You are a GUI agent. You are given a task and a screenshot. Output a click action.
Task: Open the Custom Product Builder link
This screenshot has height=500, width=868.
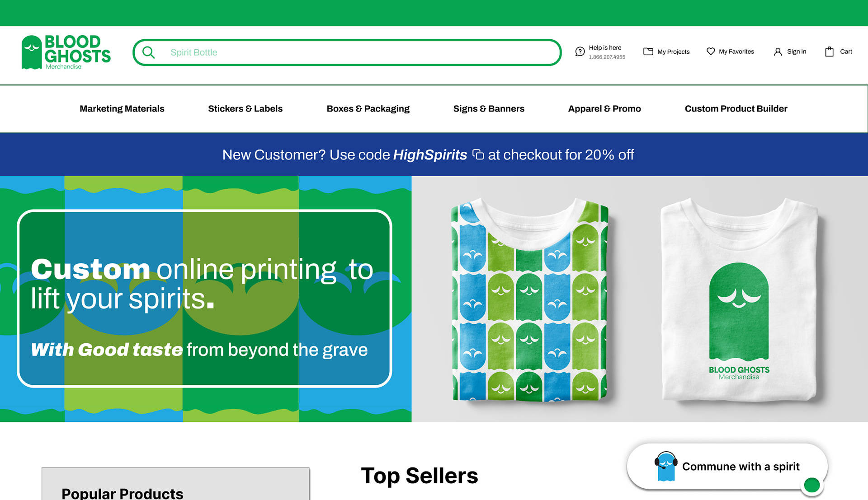coord(736,109)
